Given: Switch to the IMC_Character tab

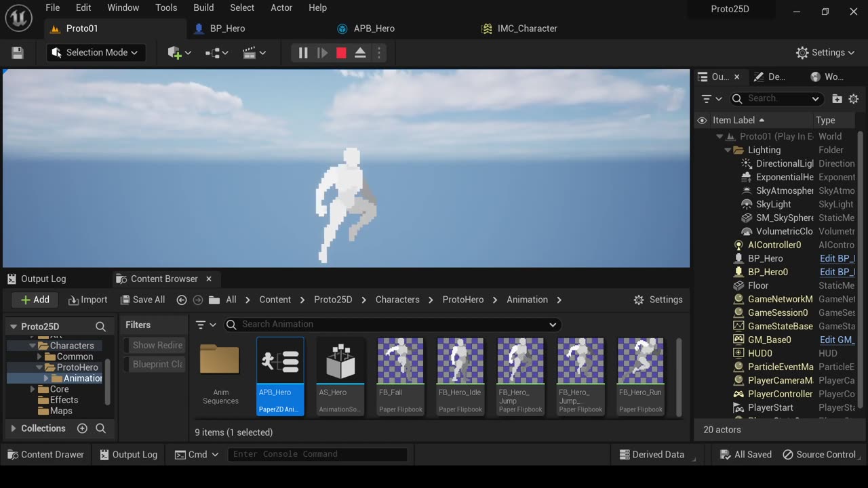Looking at the screenshot, I should [x=528, y=28].
